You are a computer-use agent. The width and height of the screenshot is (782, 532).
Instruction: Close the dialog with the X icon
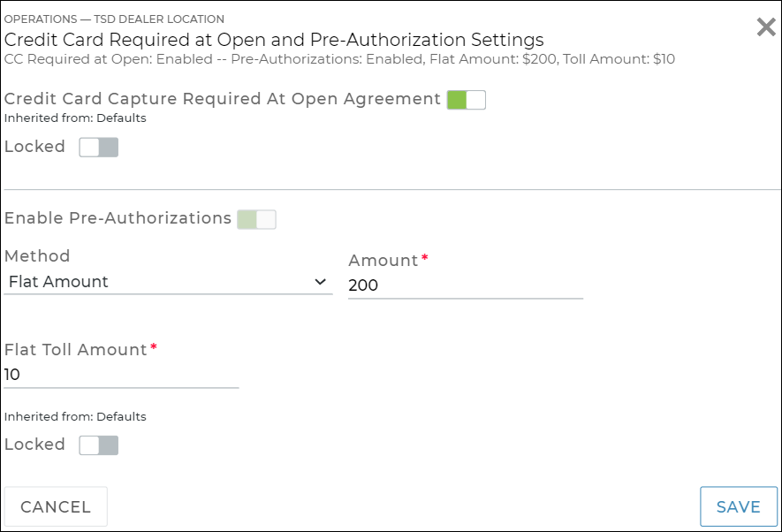(x=766, y=27)
